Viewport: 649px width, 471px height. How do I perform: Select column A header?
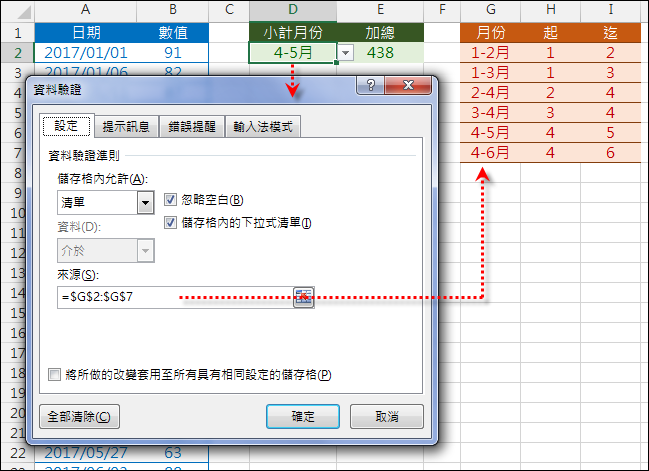pos(85,10)
